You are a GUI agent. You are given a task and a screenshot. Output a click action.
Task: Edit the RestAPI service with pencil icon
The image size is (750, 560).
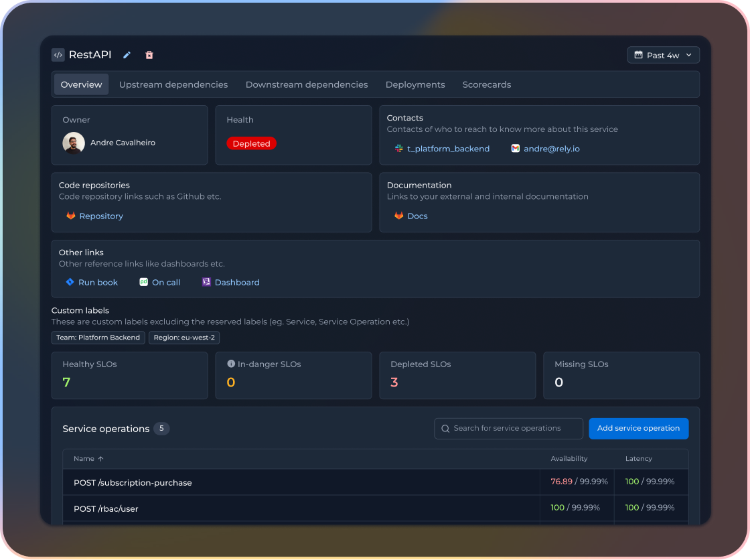[127, 55]
